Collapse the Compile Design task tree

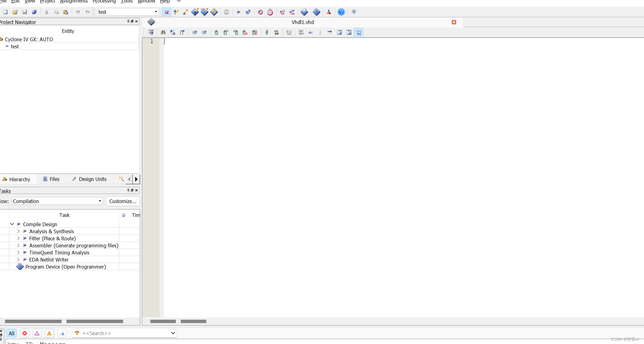click(x=12, y=224)
